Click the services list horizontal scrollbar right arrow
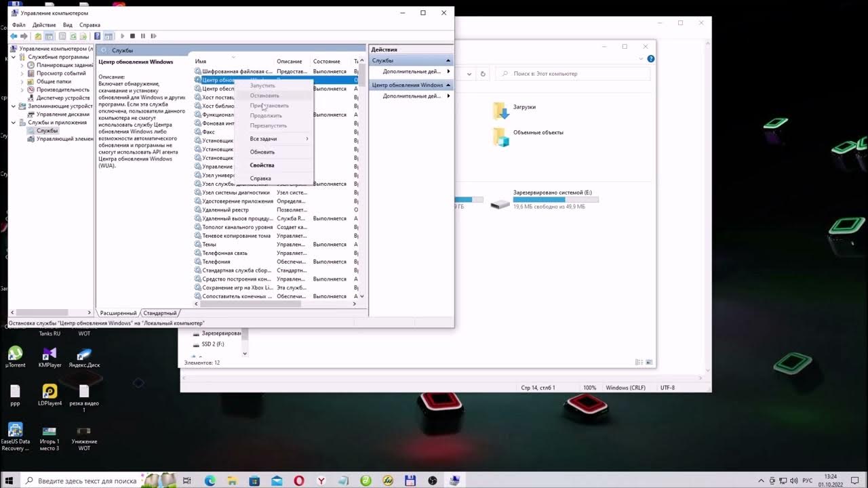 click(x=354, y=304)
